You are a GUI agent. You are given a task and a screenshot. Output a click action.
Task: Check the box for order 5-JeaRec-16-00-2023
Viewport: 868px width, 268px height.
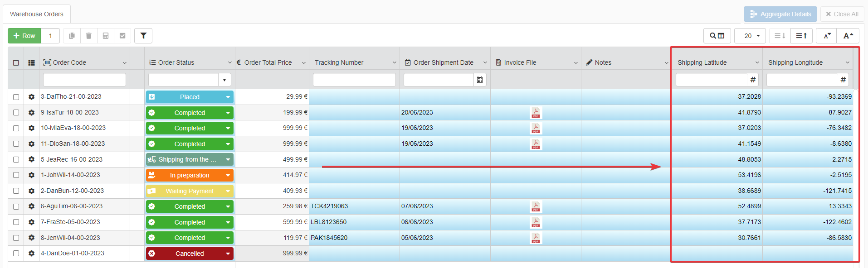(x=16, y=159)
